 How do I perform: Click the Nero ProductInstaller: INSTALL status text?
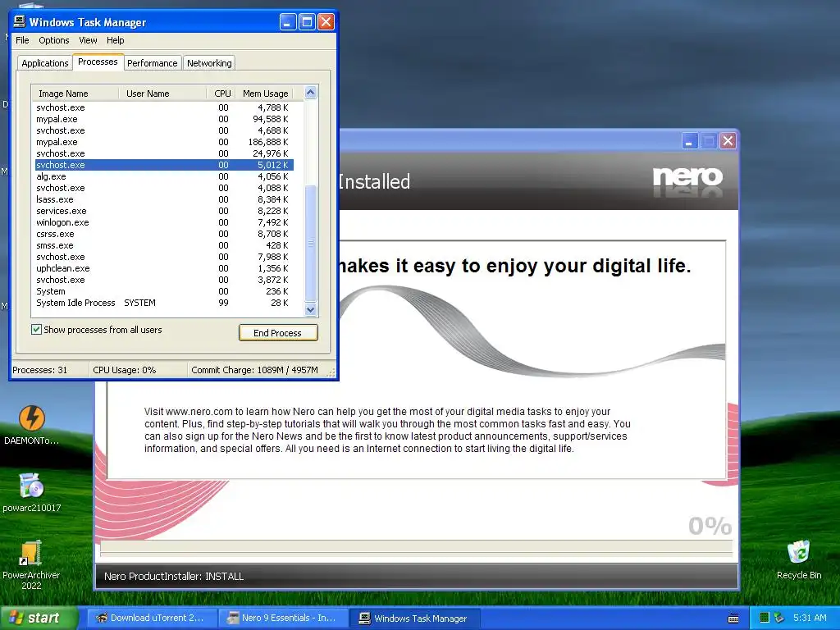tap(174, 577)
